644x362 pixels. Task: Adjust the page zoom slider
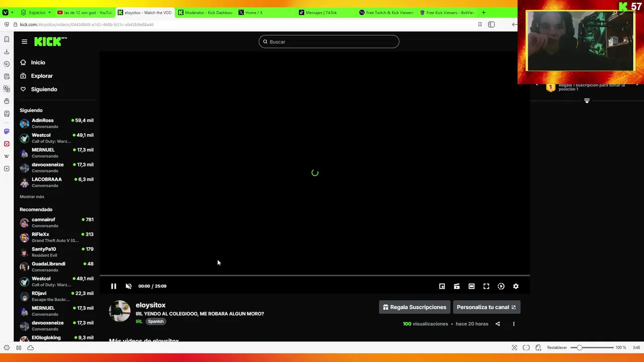[592, 347]
